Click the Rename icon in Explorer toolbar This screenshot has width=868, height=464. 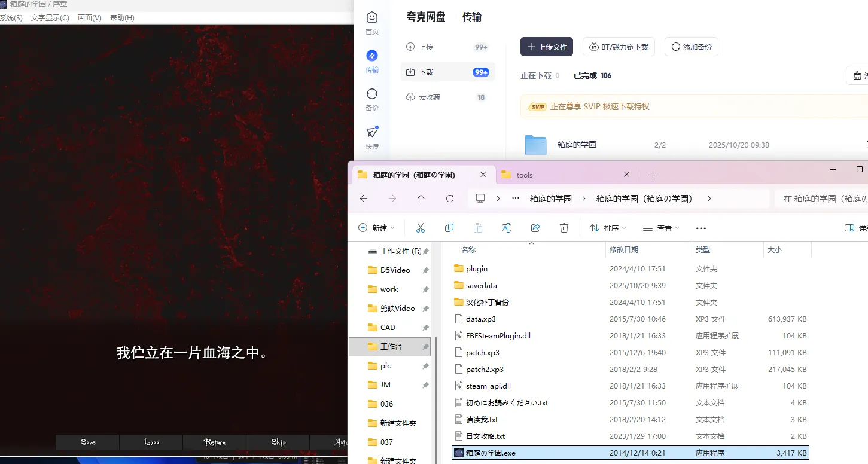point(506,228)
